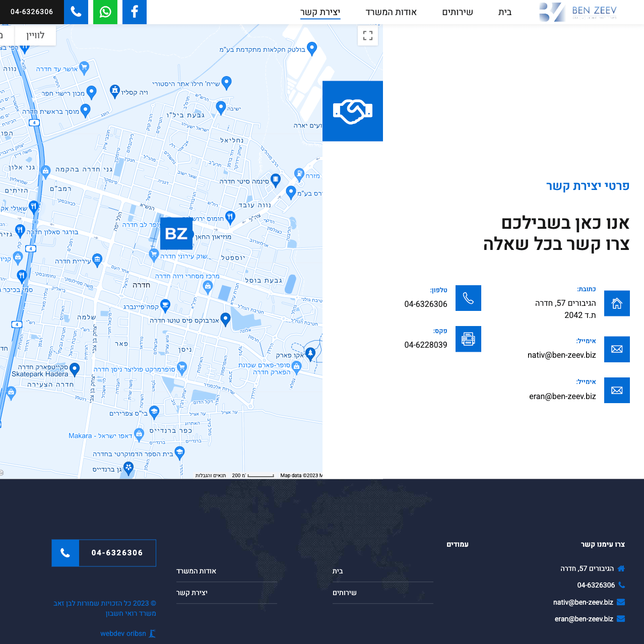Click the footer call button 04-6326306
This screenshot has height=644, width=644.
point(104,553)
